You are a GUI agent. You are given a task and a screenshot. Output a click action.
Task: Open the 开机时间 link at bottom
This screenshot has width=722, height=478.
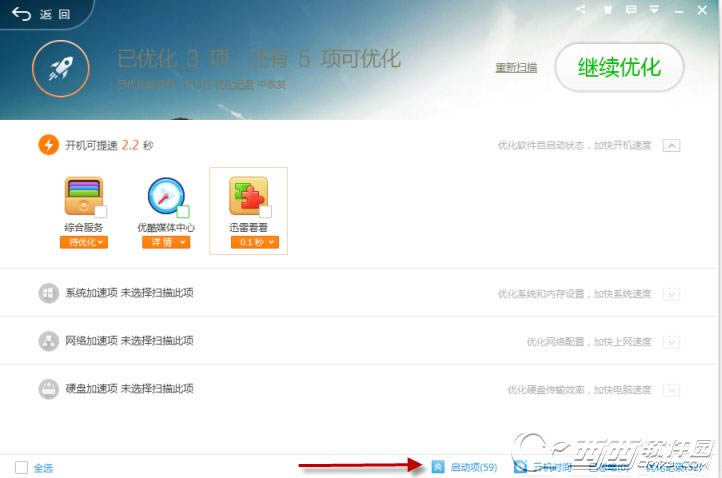[552, 467]
